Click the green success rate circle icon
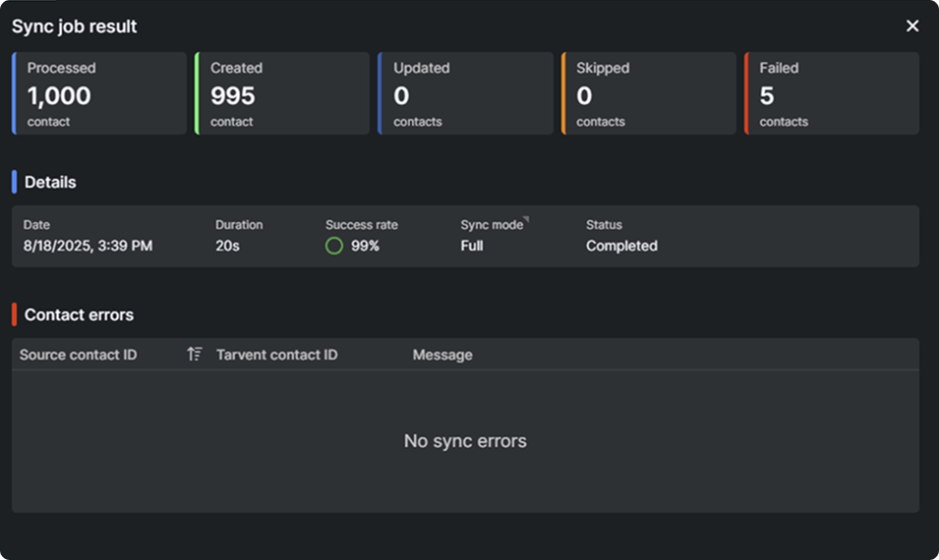This screenshot has height=560, width=939. 334,246
